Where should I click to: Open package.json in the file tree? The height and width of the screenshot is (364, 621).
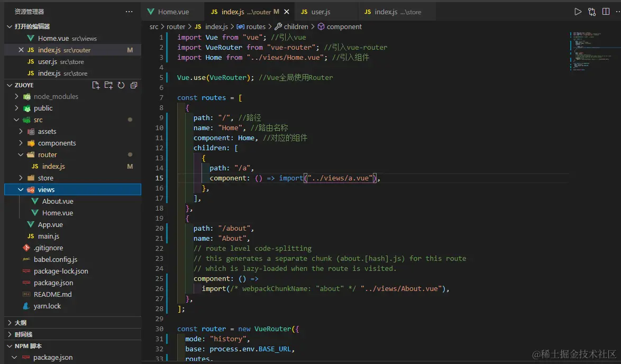53,283
